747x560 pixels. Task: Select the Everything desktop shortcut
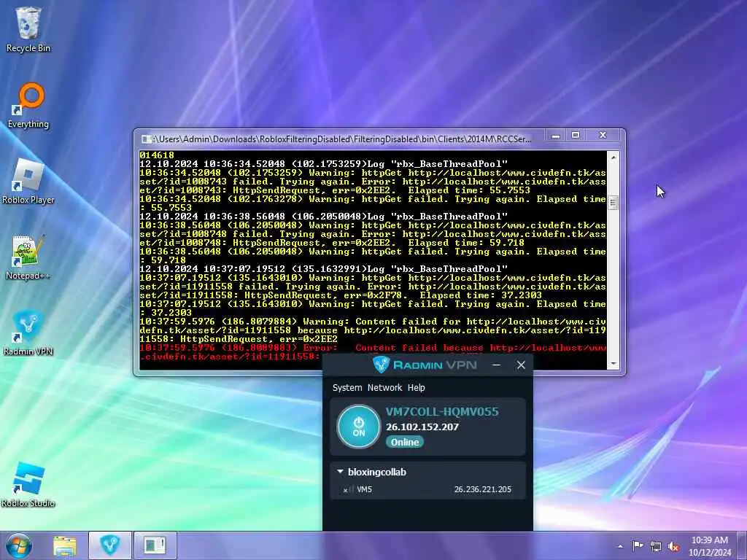coord(28,106)
